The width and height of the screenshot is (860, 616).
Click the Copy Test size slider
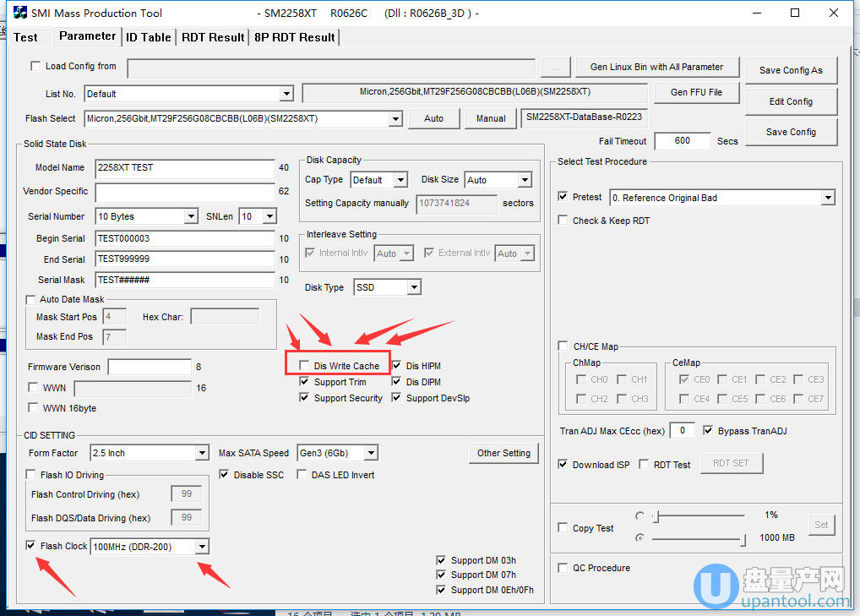pyautogui.click(x=699, y=538)
